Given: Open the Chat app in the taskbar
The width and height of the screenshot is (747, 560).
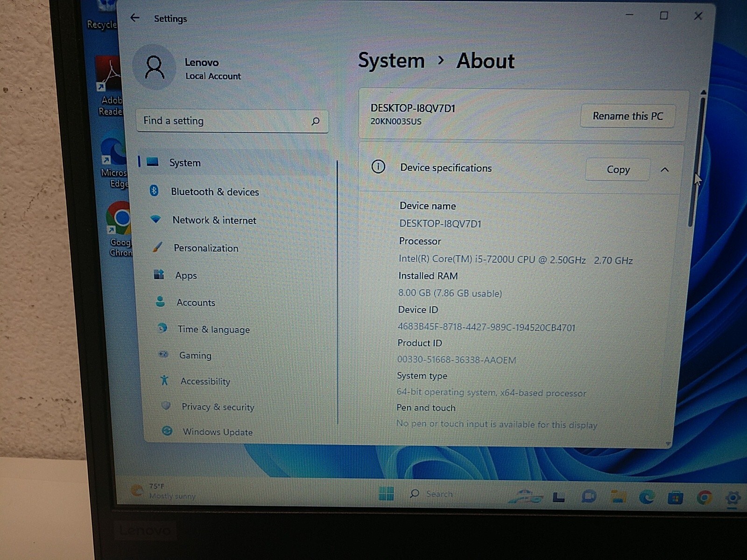Looking at the screenshot, I should click(589, 497).
